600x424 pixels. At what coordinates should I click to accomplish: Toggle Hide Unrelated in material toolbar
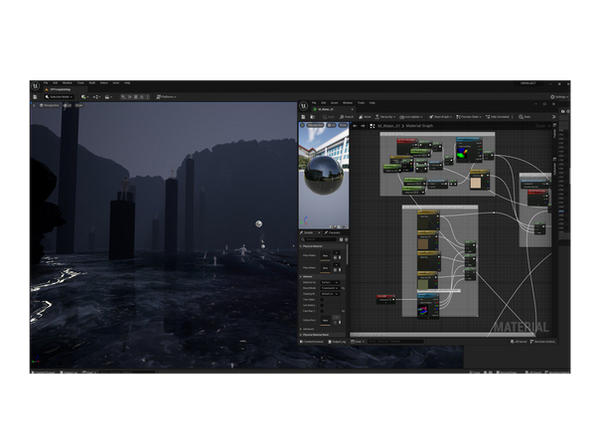click(x=497, y=117)
